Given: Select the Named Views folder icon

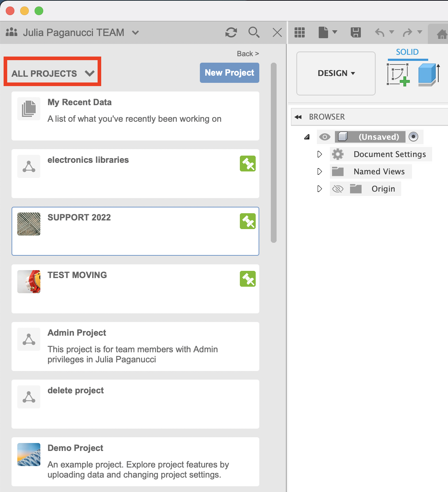Looking at the screenshot, I should 338,171.
